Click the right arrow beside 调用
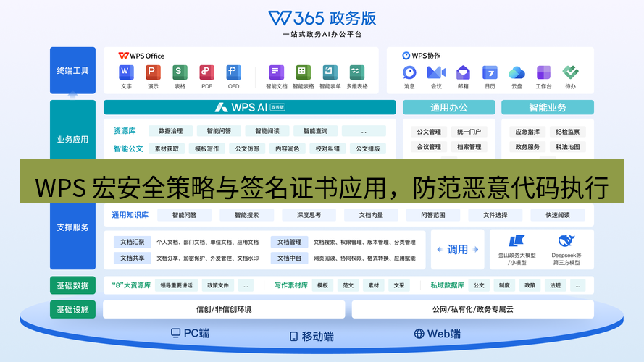The image size is (644, 362). tap(476, 250)
